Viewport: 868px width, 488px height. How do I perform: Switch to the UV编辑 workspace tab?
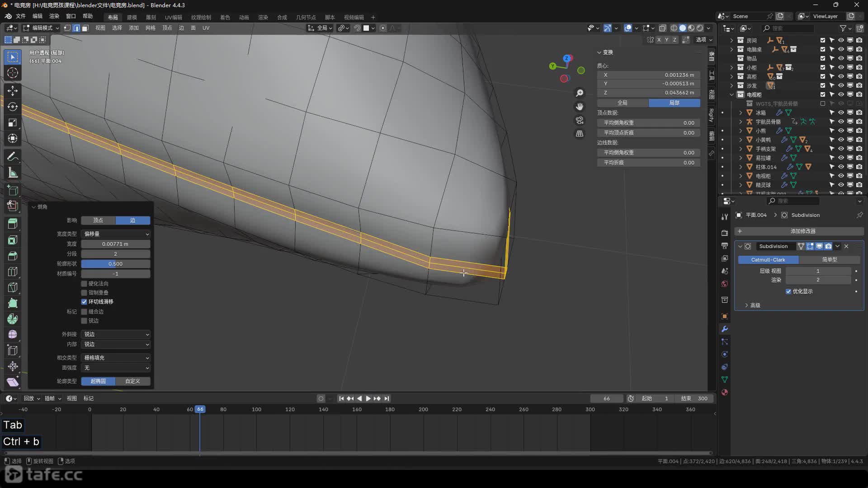[173, 17]
